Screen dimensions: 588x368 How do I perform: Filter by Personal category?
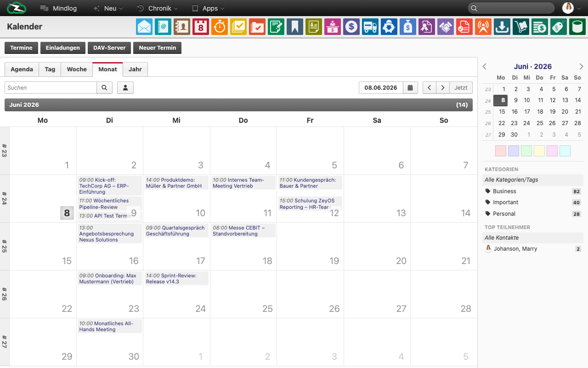point(533,214)
